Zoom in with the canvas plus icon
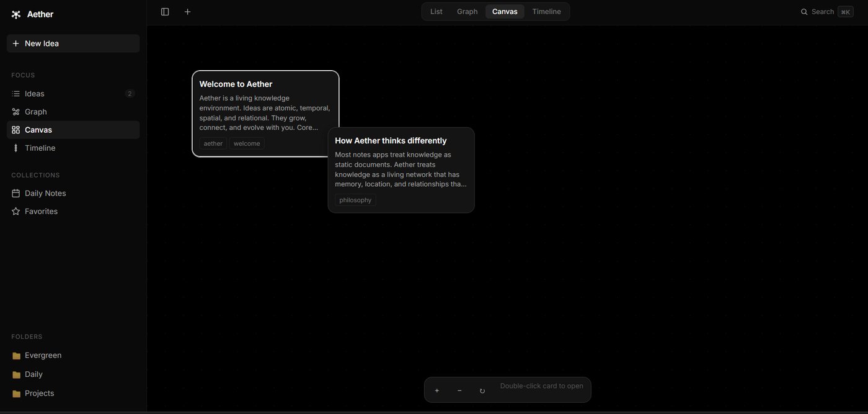The width and height of the screenshot is (868, 414). click(x=437, y=390)
